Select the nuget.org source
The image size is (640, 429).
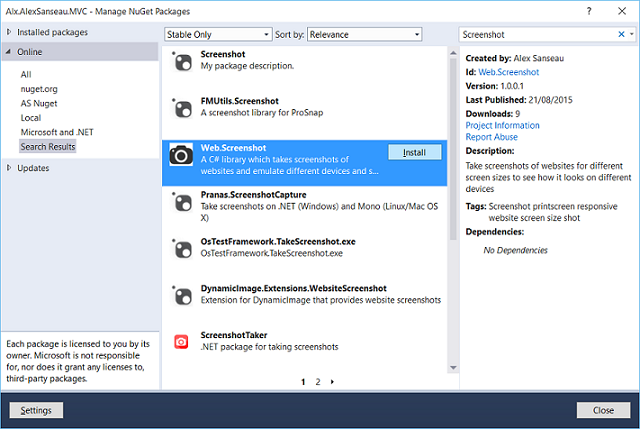coord(39,89)
